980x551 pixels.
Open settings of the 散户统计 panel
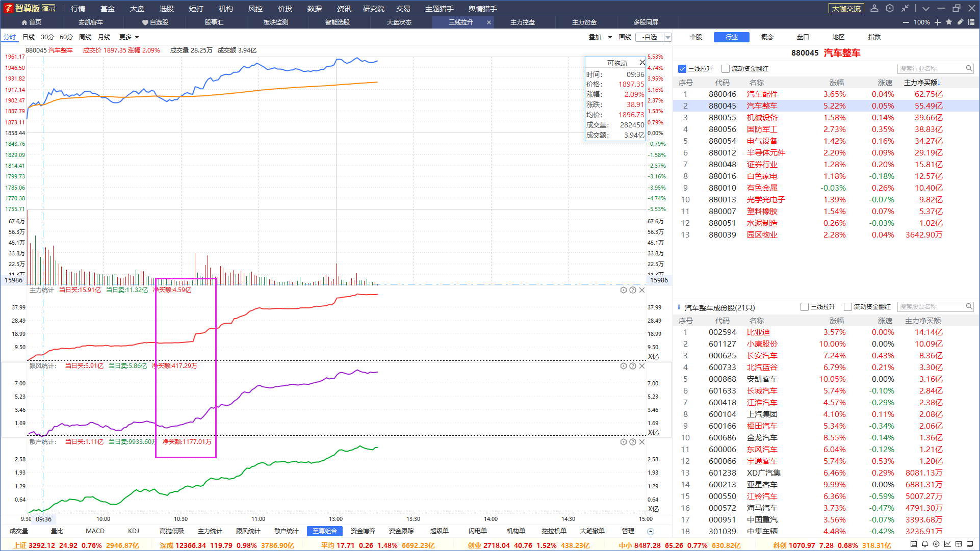[x=623, y=442]
